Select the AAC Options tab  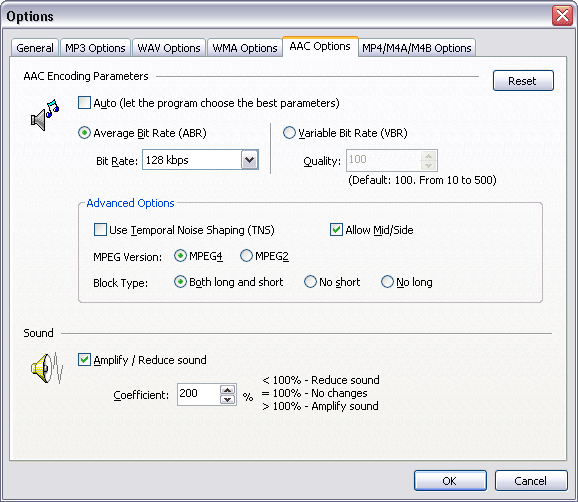(x=320, y=46)
